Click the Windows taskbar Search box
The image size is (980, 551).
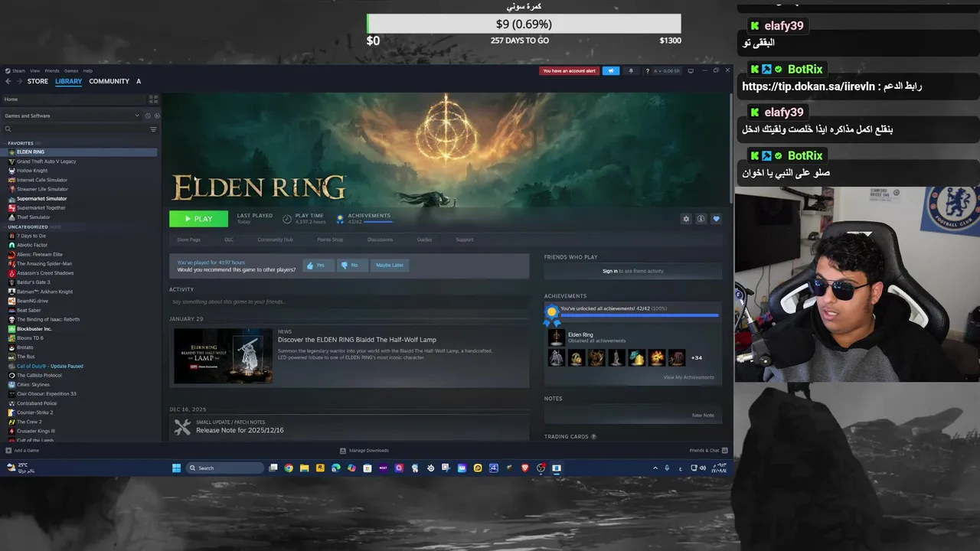pyautogui.click(x=225, y=468)
